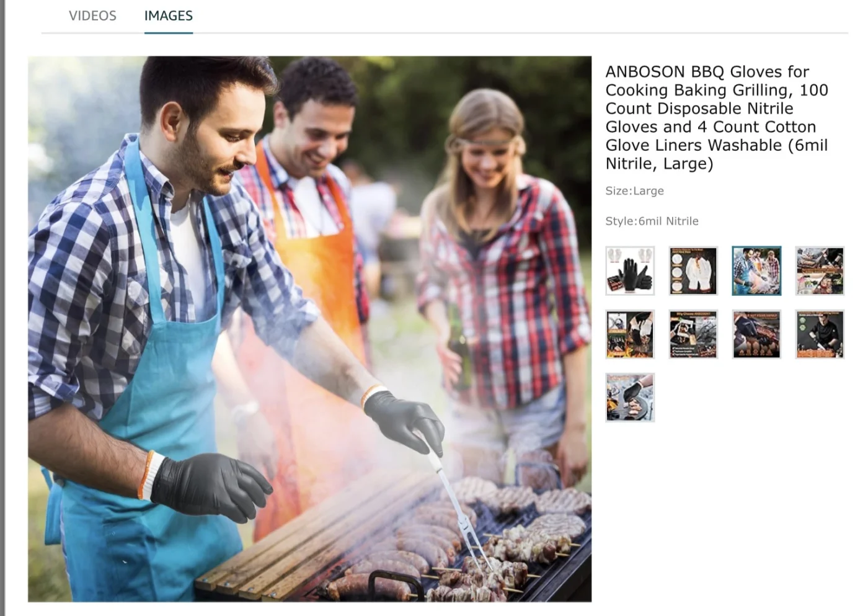This screenshot has width=868, height=616.
Task: Open the black gloves with box thumbnail
Action: coord(630,270)
